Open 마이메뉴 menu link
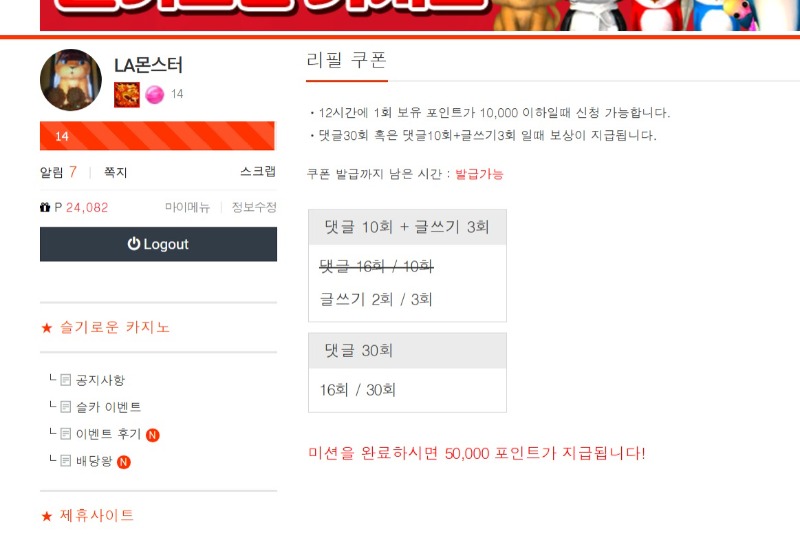The height and width of the screenshot is (534, 800). coord(187,207)
